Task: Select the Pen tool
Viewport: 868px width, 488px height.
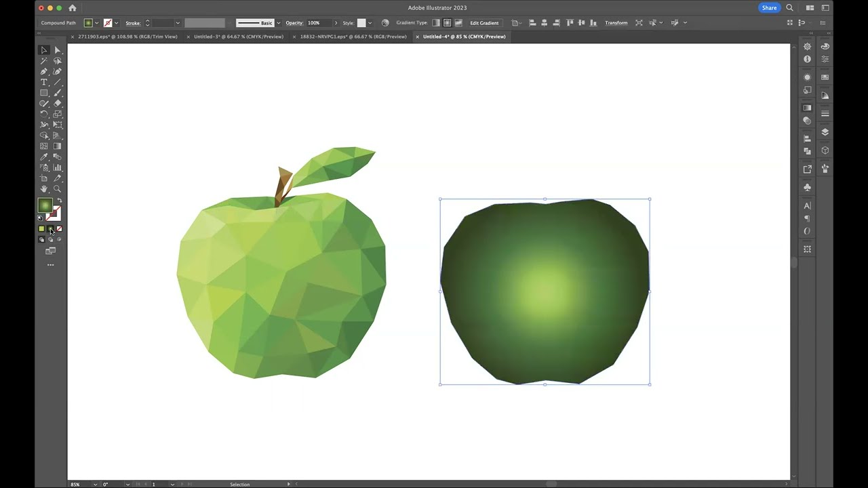Action: [44, 71]
